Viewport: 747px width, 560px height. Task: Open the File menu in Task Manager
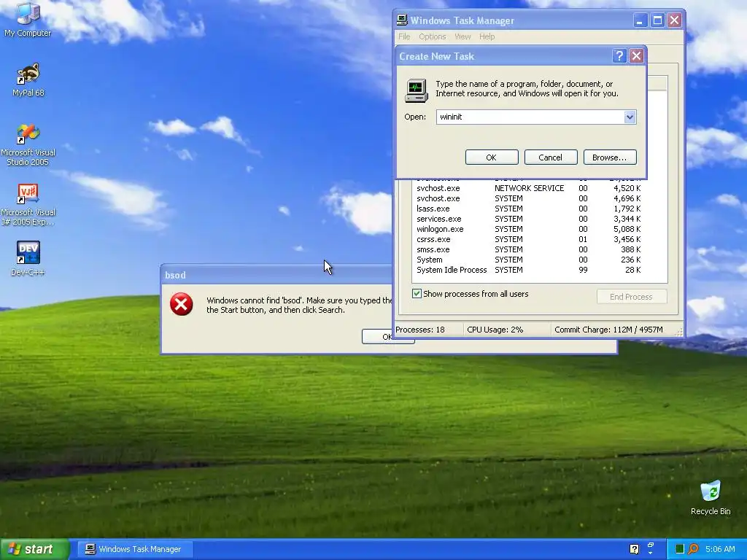tap(404, 36)
